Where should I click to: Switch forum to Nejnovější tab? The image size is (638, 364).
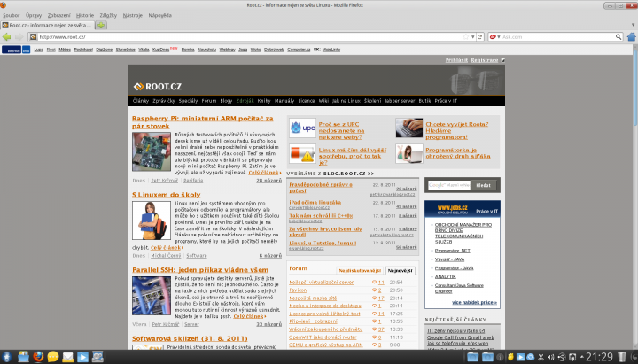[401, 270]
